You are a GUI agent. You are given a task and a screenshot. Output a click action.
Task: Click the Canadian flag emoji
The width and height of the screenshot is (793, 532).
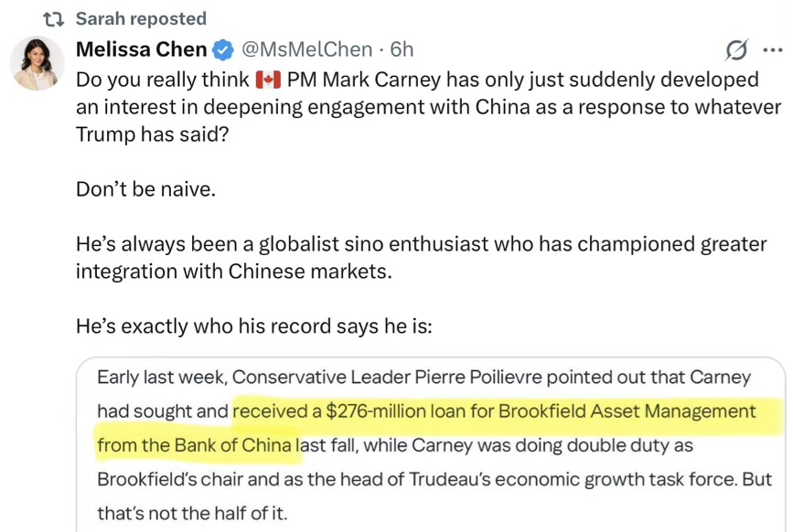tap(268, 79)
